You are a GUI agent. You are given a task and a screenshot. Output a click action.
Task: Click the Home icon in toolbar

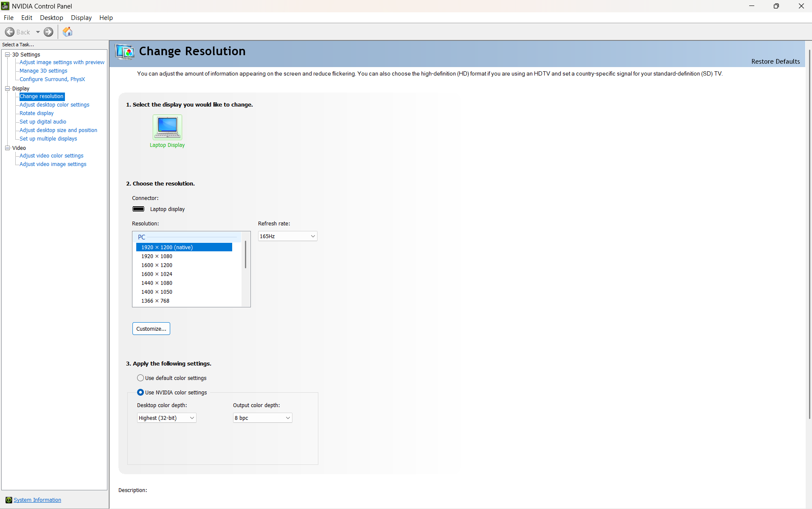tap(67, 32)
